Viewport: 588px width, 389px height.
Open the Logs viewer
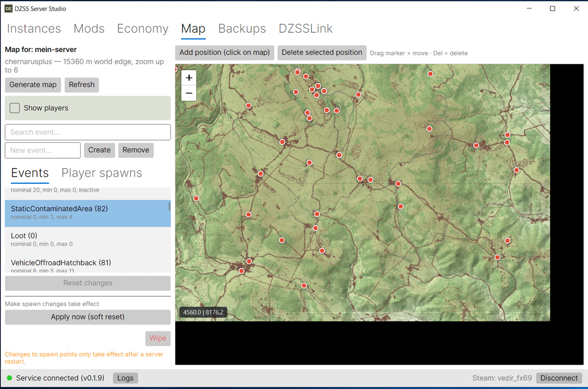(x=125, y=378)
